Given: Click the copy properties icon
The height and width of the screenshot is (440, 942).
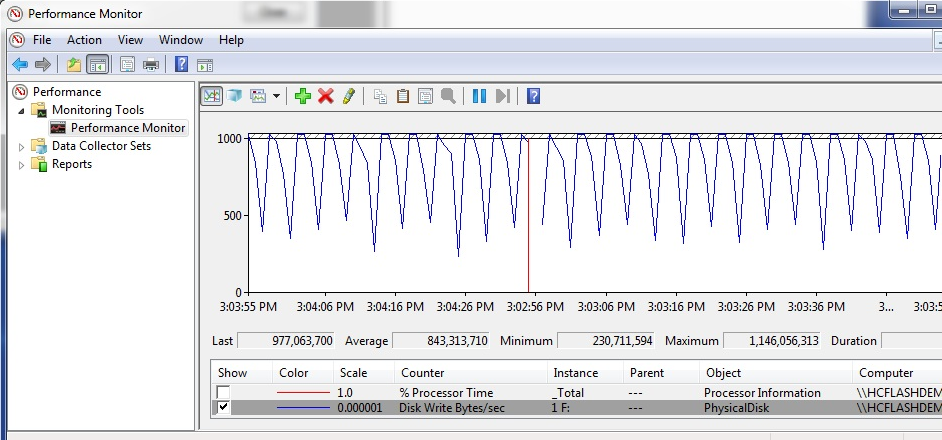Looking at the screenshot, I should click(380, 96).
